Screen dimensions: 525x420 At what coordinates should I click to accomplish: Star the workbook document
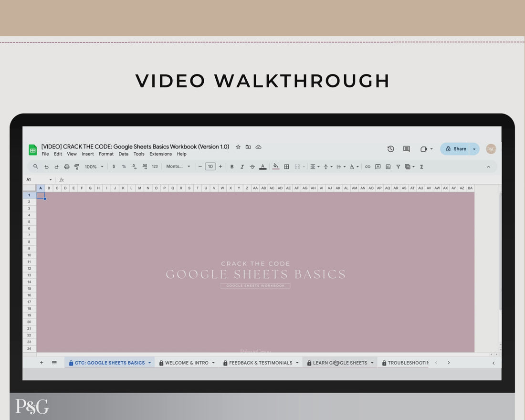point(238,147)
